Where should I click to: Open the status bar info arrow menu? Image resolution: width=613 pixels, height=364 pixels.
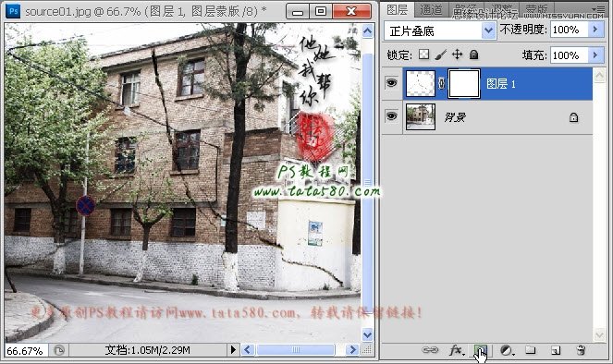coord(233,349)
